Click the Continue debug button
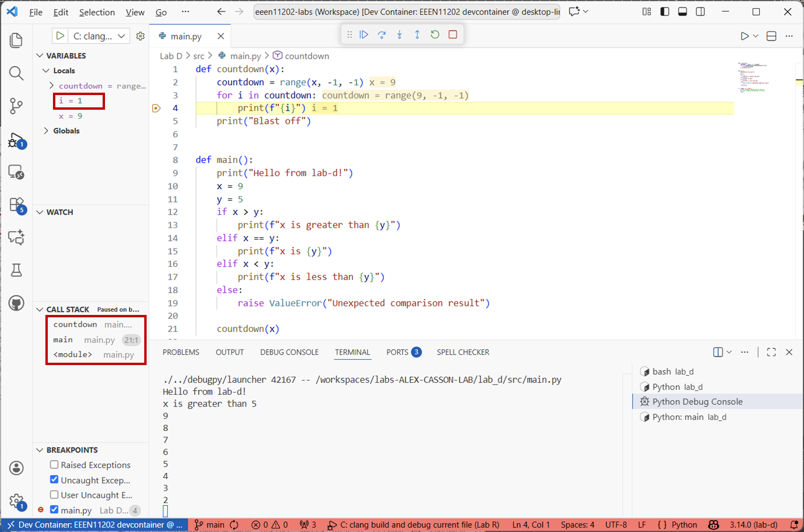The height and width of the screenshot is (532, 804). [x=364, y=35]
